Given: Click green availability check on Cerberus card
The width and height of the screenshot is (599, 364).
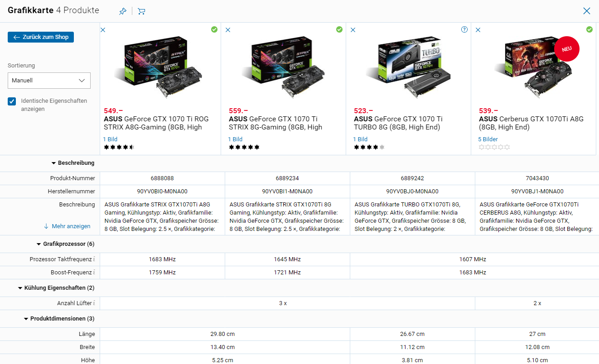Looking at the screenshot, I should 589,29.
